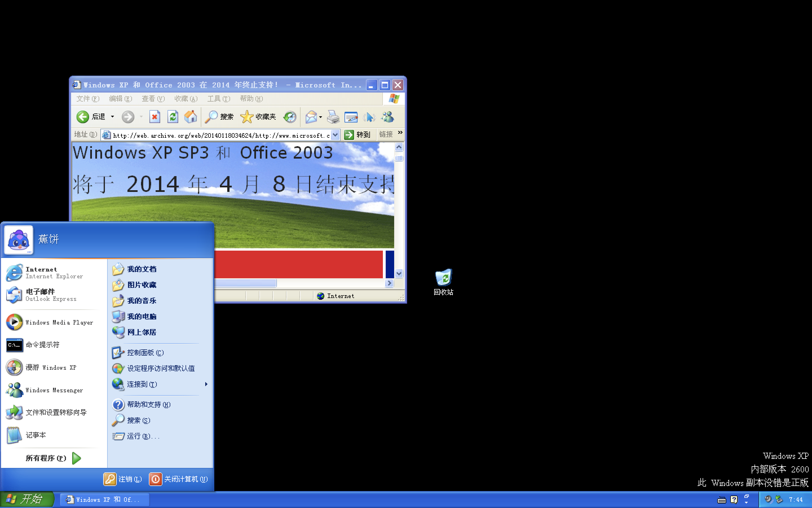Screen dimensions: 812x508
Task: Expand the language bar options arrow in taskbar
Action: coord(746,503)
